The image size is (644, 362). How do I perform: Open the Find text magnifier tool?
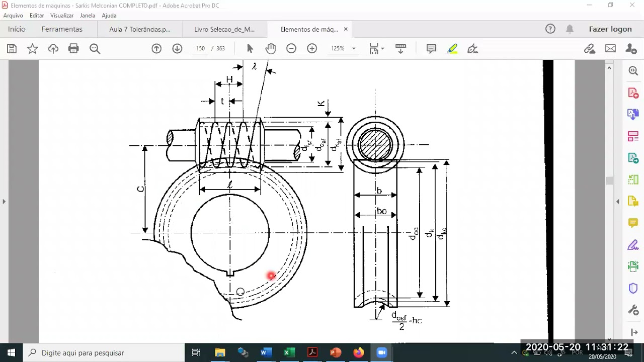pos(95,49)
